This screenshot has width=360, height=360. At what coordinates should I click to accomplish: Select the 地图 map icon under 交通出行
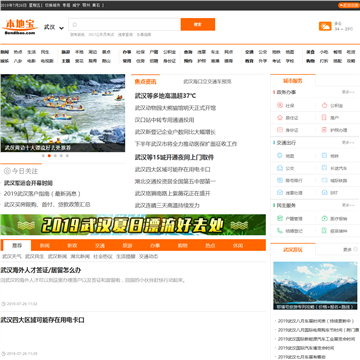280,156
